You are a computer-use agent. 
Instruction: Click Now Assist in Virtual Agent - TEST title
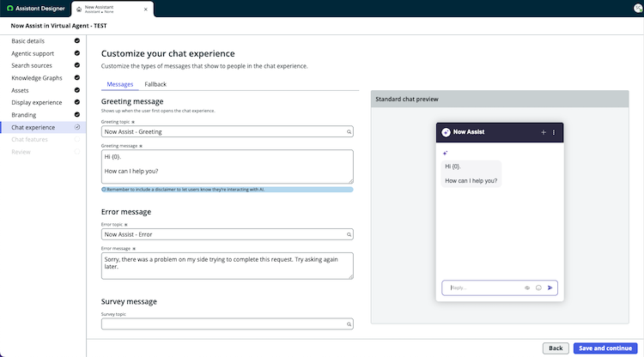point(58,26)
